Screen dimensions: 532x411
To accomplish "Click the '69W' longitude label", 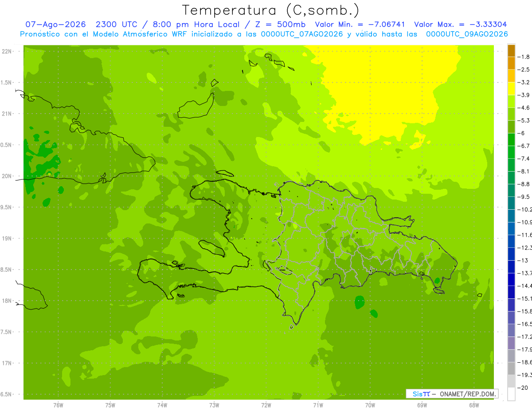I will [422, 405].
